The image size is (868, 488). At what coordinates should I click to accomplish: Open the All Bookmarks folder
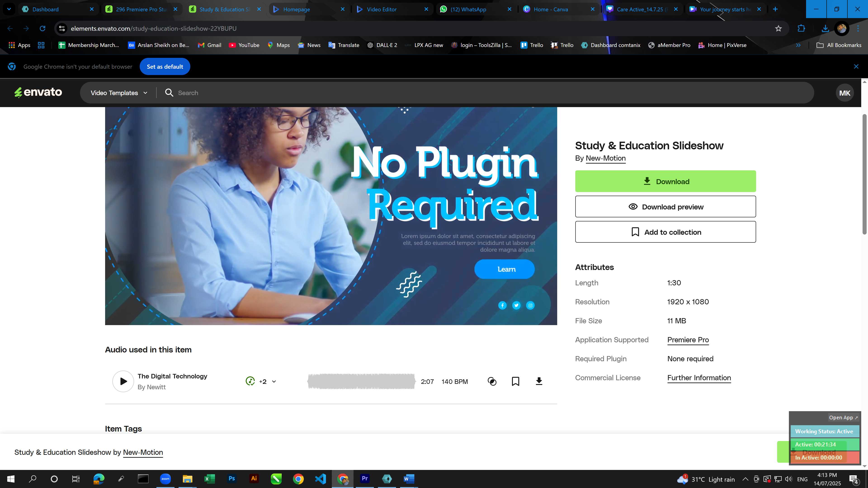pyautogui.click(x=839, y=45)
